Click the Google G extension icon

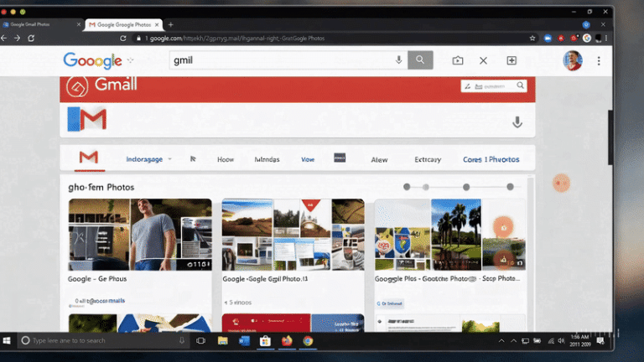(587, 39)
